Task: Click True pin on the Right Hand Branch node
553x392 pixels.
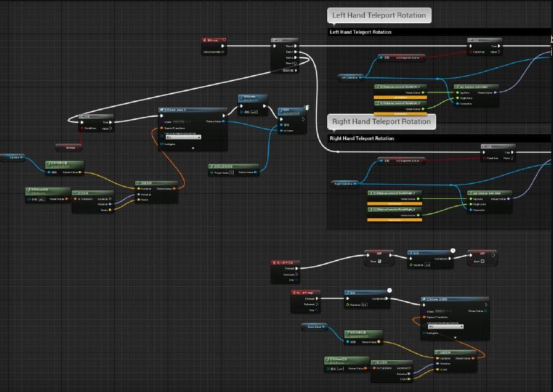Action: [512, 152]
